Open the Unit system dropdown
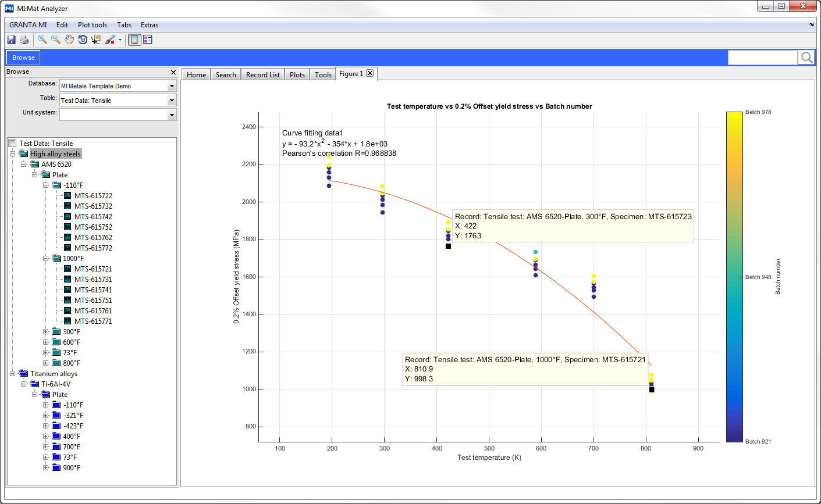Viewport: 821px width, 504px height. pyautogui.click(x=171, y=114)
